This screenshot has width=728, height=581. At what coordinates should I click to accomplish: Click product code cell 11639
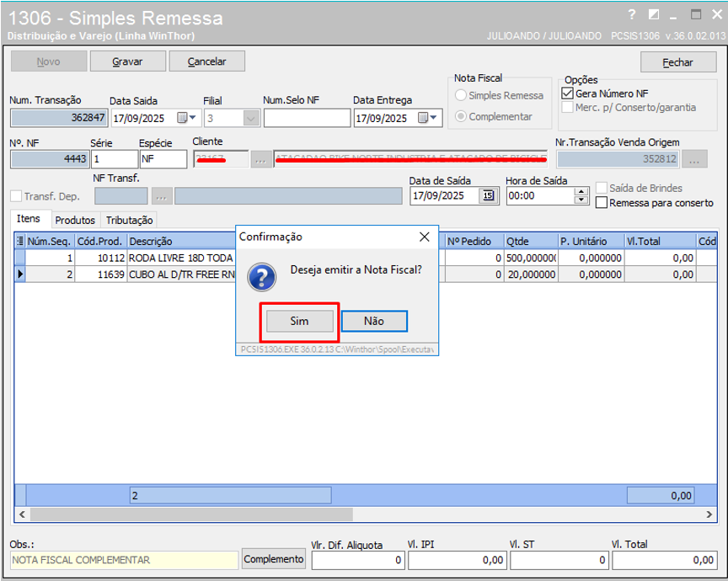point(101,275)
